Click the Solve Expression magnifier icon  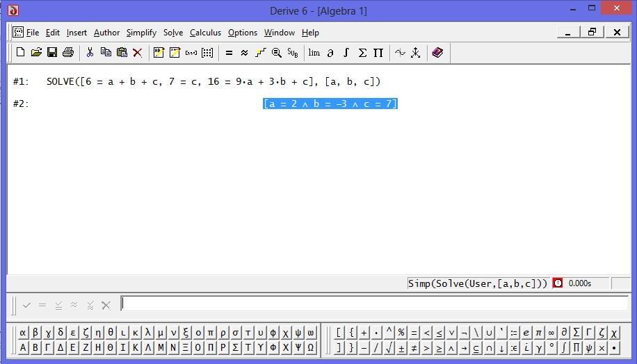click(276, 52)
